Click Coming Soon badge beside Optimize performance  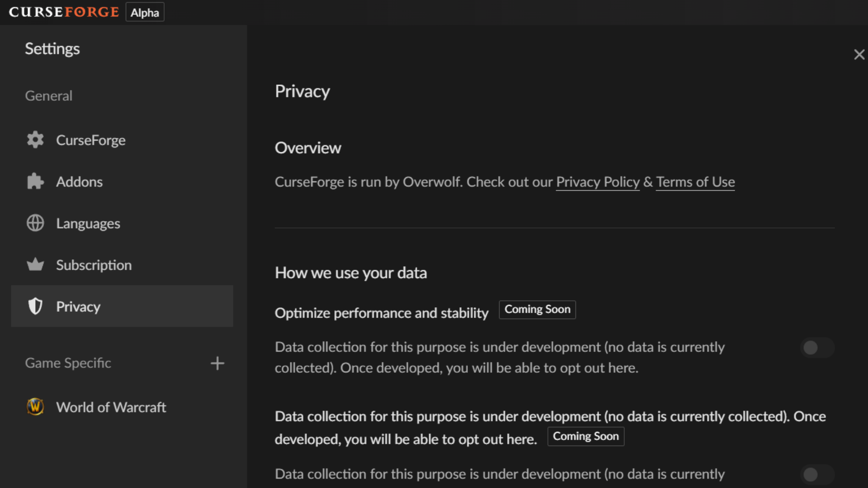pos(537,310)
